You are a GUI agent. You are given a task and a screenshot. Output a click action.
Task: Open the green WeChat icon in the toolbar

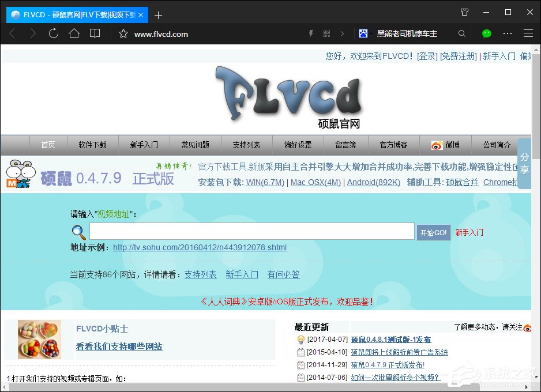coord(486,33)
